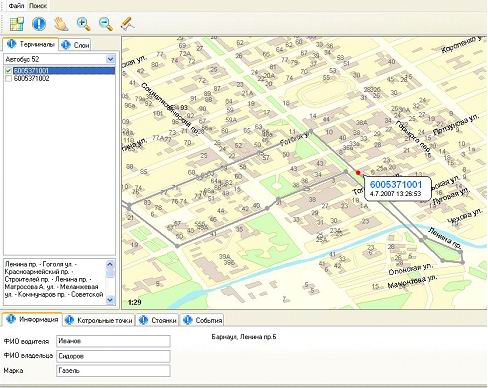The image size is (488, 388).
Task: Select terminal 6005371002 list row
Action: (31, 79)
